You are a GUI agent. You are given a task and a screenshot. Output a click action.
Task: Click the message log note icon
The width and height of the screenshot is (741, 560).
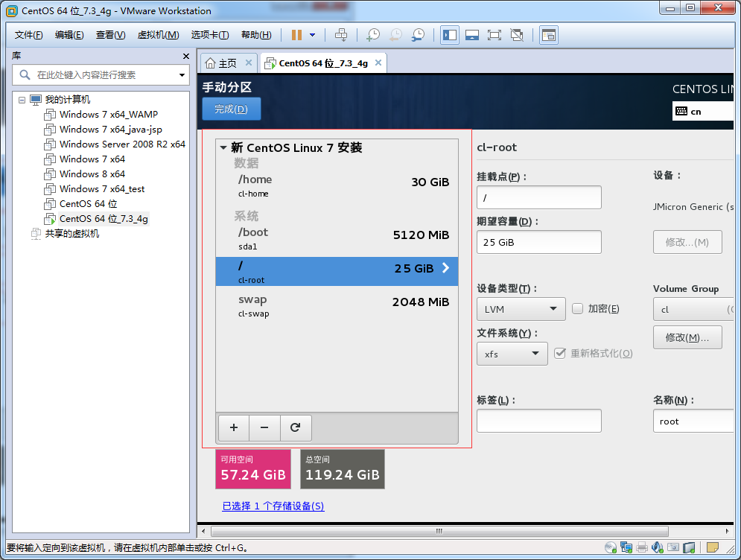pyautogui.click(x=712, y=547)
